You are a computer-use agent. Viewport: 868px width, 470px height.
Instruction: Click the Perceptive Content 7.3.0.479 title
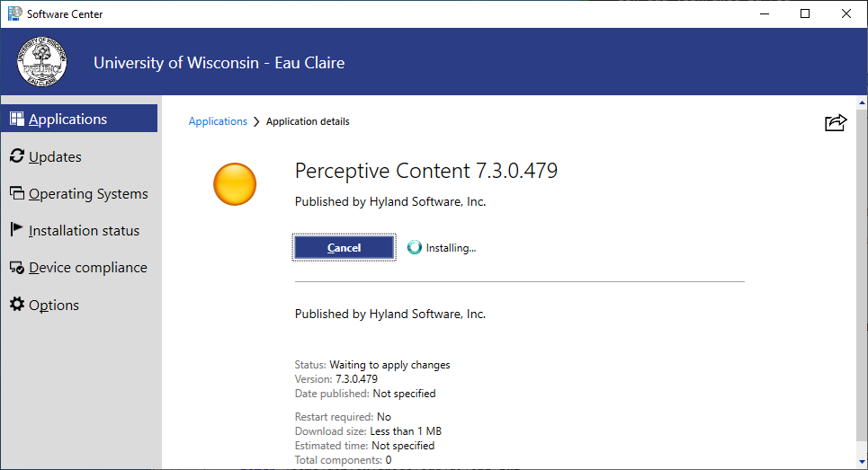(426, 170)
